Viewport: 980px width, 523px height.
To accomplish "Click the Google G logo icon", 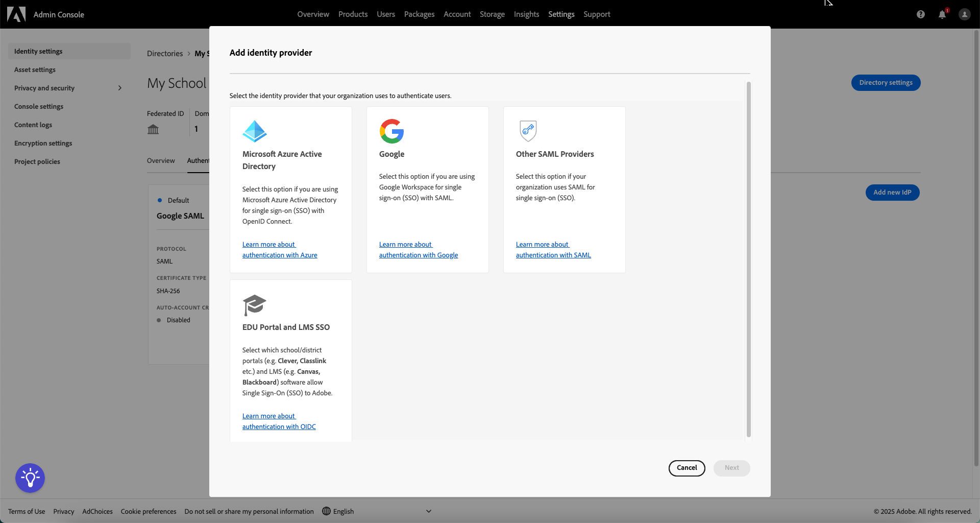I will click(391, 131).
